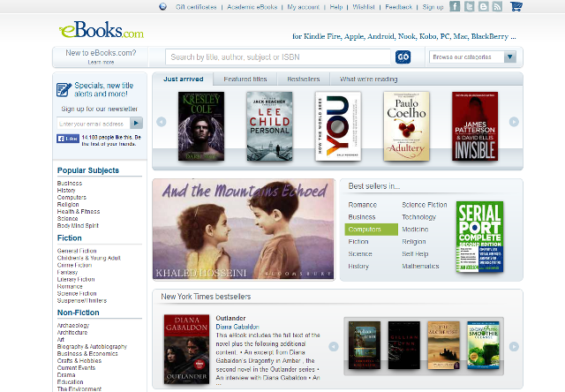This screenshot has height=392, width=565.
Task: Show next Just arrived books
Action: point(514,122)
